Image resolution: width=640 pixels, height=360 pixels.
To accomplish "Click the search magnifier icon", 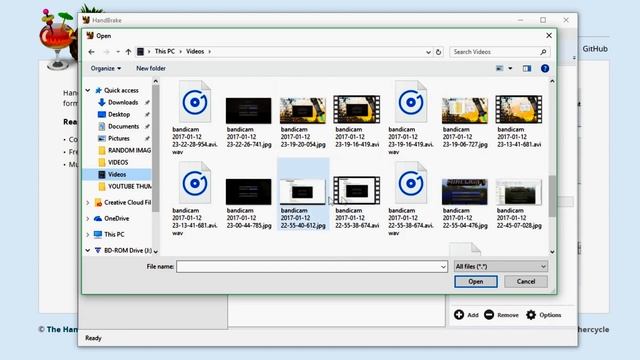I will coord(543,52).
